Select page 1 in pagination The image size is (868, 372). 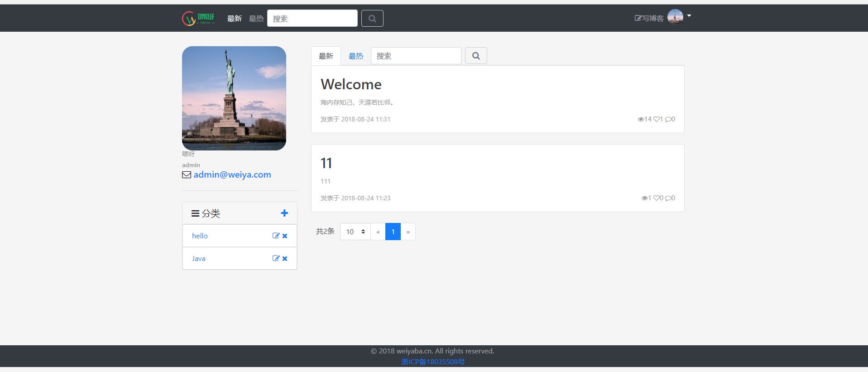[393, 232]
